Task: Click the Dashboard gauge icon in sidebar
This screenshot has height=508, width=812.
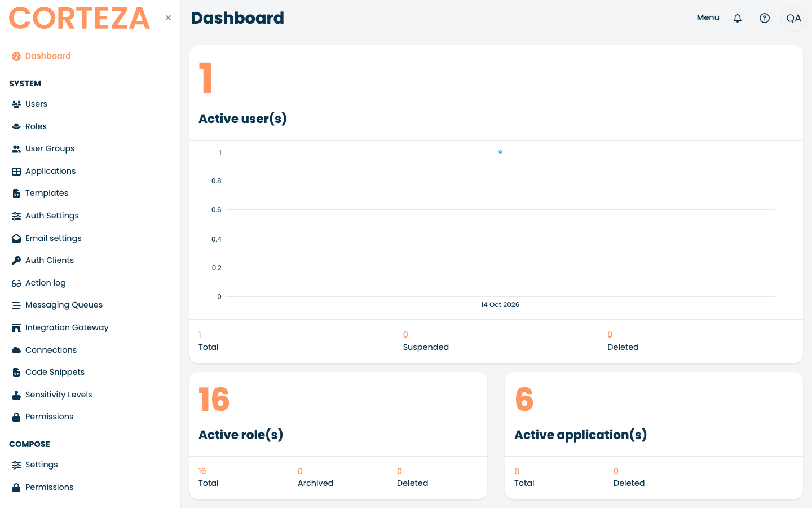Action: coord(16,56)
